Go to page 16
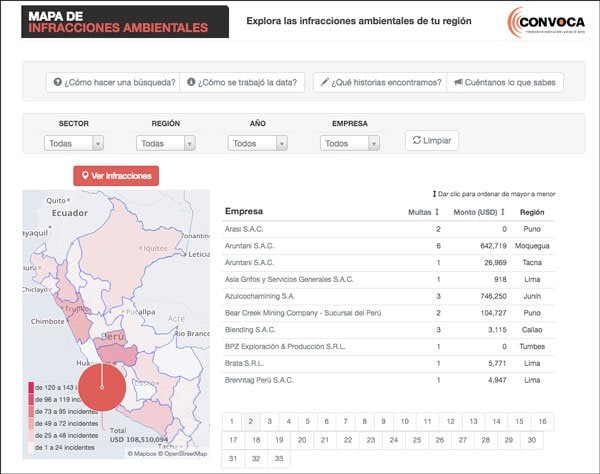The width and height of the screenshot is (600, 474). 542,422
